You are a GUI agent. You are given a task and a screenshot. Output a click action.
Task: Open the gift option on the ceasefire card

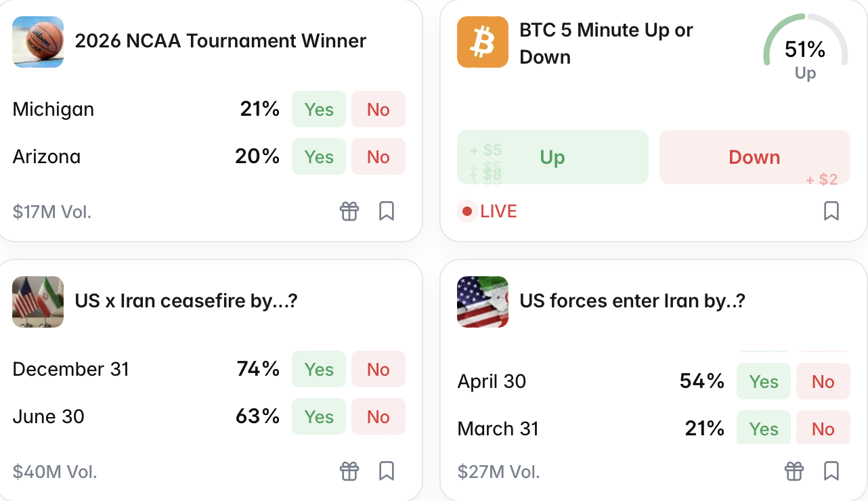(349, 471)
